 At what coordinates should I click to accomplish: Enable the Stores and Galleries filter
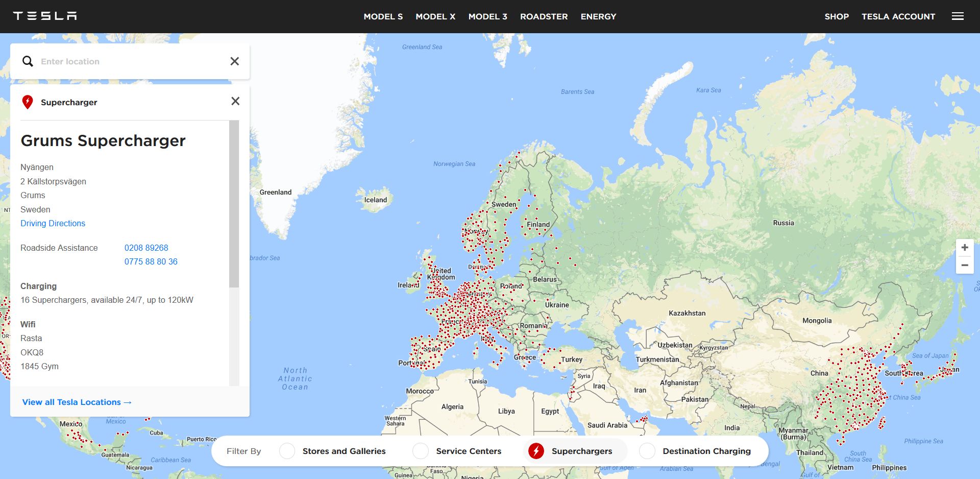287,451
